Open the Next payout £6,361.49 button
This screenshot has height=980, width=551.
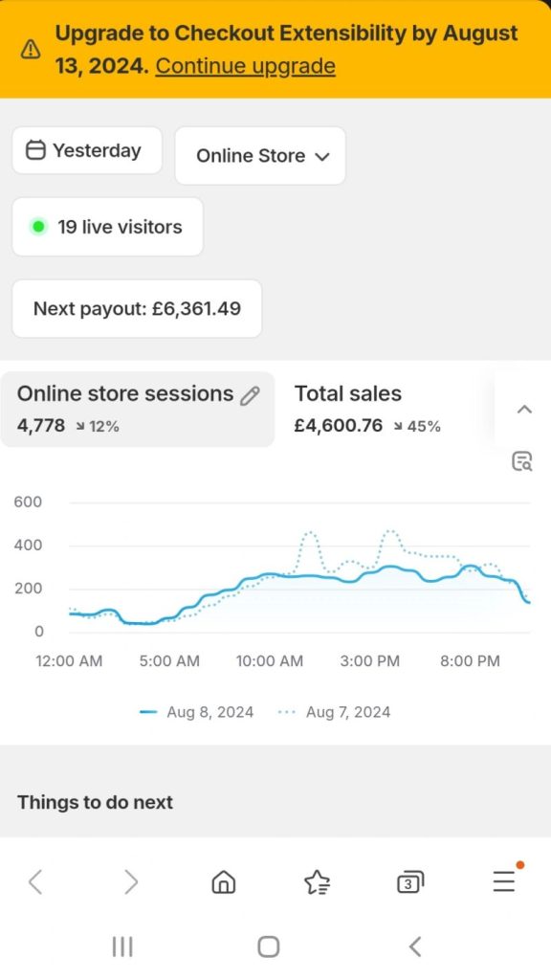(x=137, y=309)
